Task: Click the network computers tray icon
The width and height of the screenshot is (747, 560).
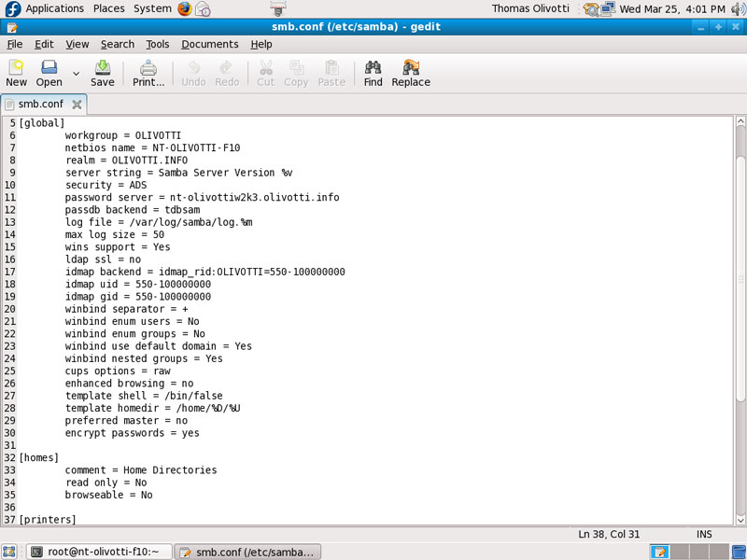Action: 608,8
